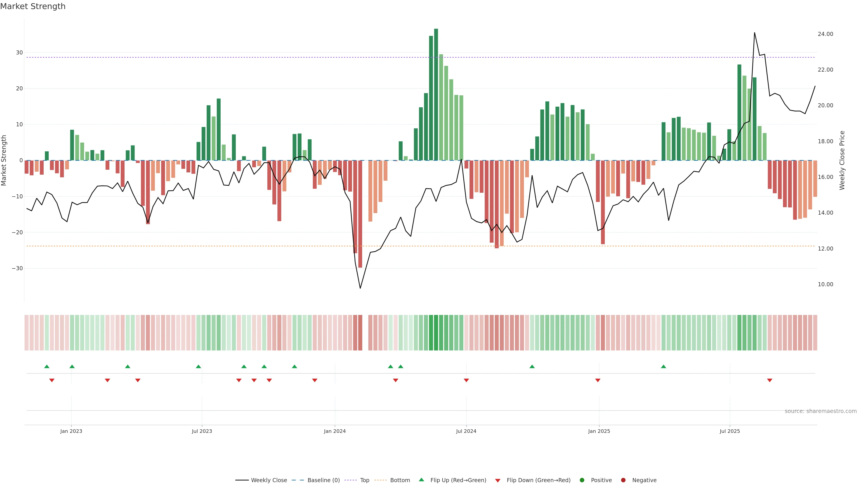Click the source: sharemaestro.com text

[x=821, y=411]
